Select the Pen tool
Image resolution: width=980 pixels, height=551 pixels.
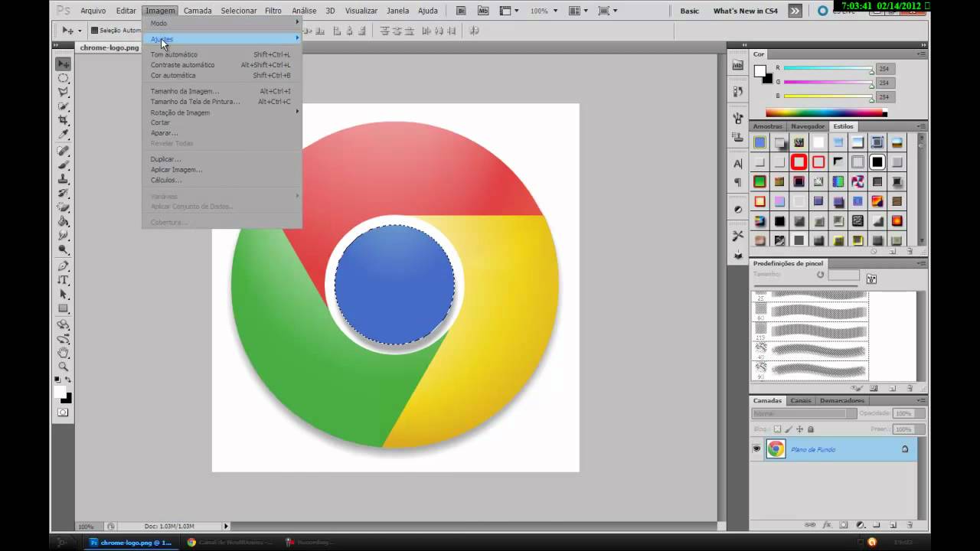click(64, 266)
